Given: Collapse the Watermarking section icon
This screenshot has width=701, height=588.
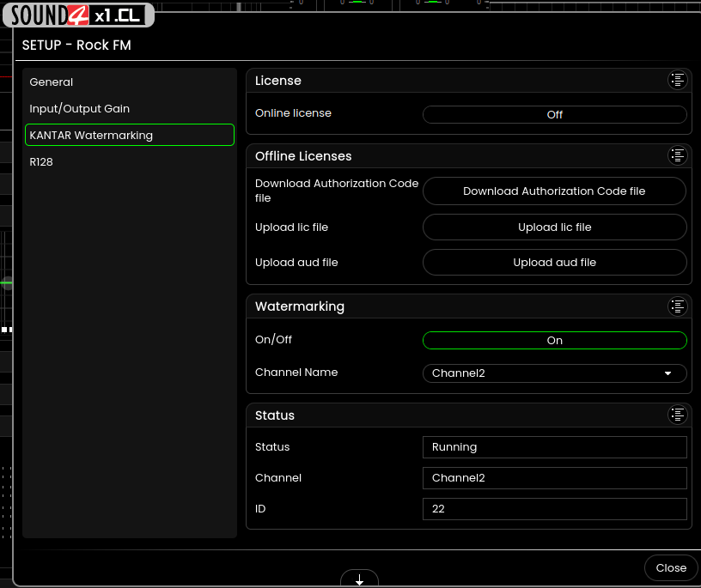Looking at the screenshot, I should 677,306.
